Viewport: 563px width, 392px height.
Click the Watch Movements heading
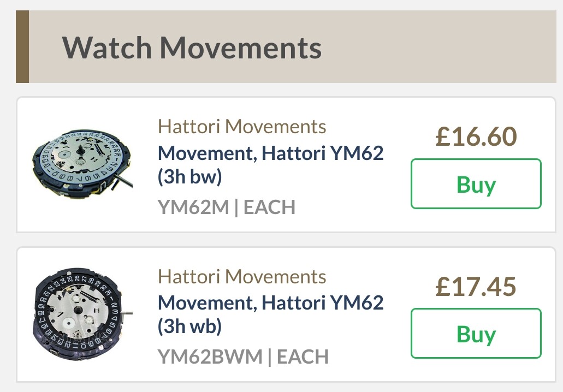(x=192, y=47)
